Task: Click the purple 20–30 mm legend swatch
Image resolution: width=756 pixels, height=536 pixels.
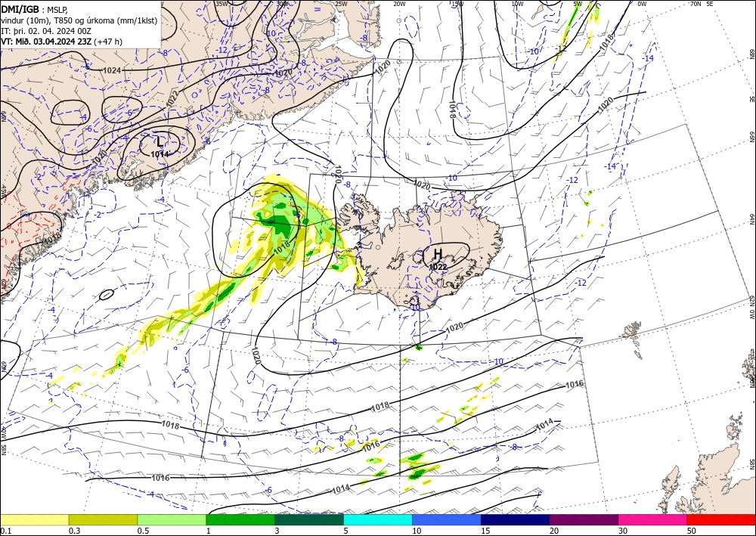Action: [584, 519]
